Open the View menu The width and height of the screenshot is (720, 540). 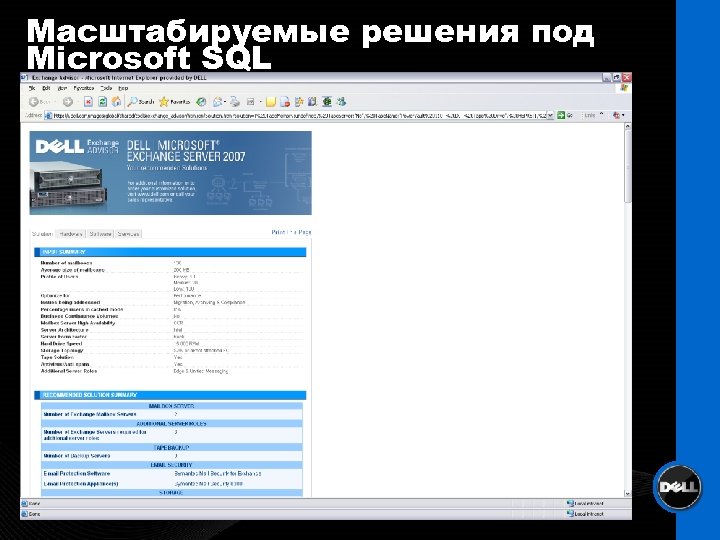point(62,88)
